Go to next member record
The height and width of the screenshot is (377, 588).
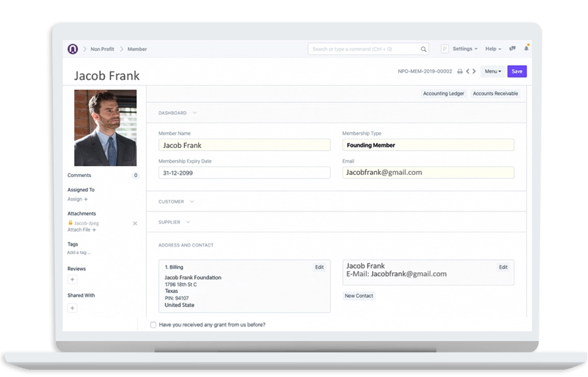pyautogui.click(x=474, y=71)
